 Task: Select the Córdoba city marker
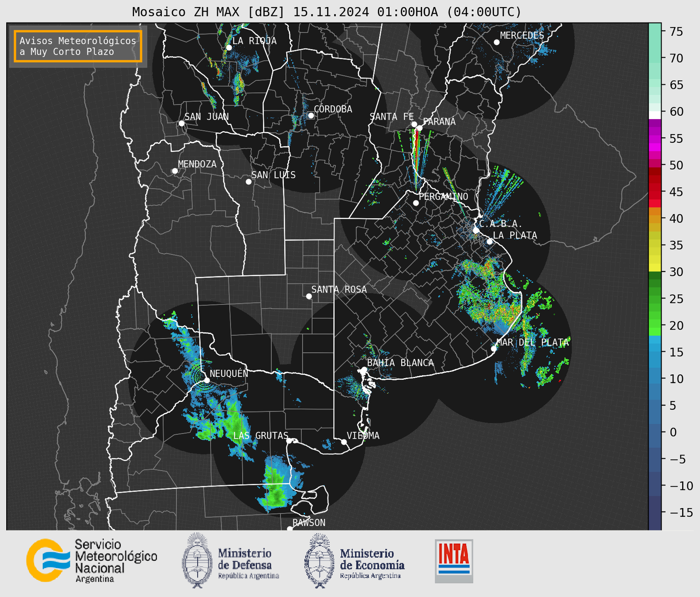click(311, 115)
